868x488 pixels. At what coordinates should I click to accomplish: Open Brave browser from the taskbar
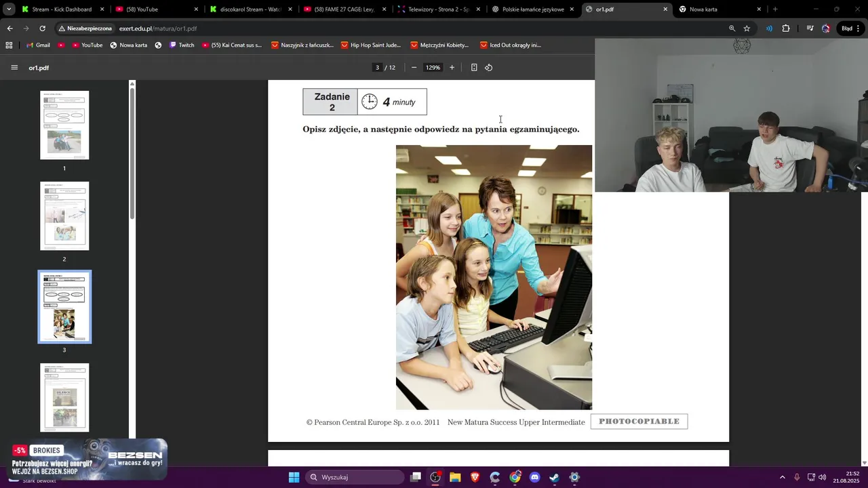click(475, 477)
